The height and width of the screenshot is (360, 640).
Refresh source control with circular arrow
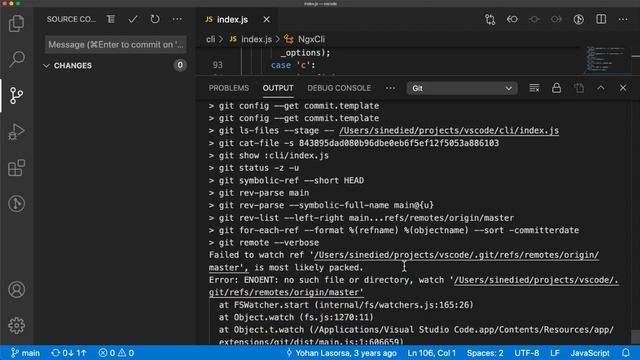tap(155, 19)
